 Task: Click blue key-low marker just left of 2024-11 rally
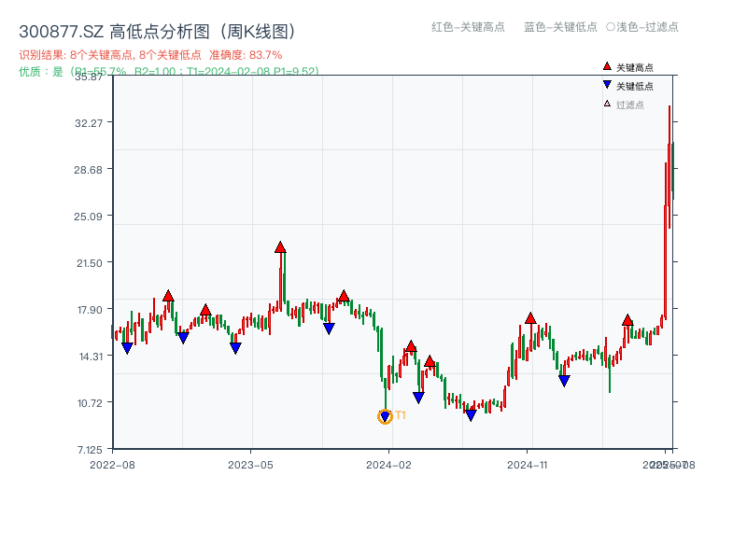[x=471, y=415]
